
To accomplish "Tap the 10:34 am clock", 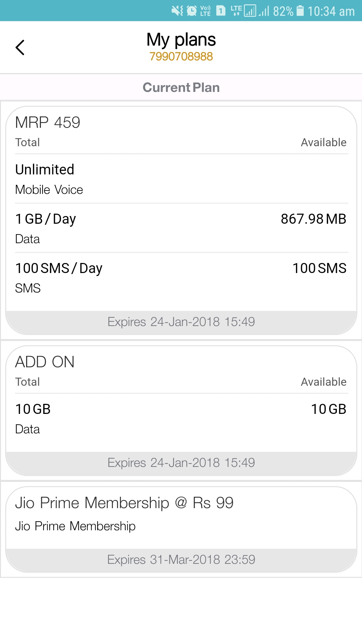I will (331, 11).
